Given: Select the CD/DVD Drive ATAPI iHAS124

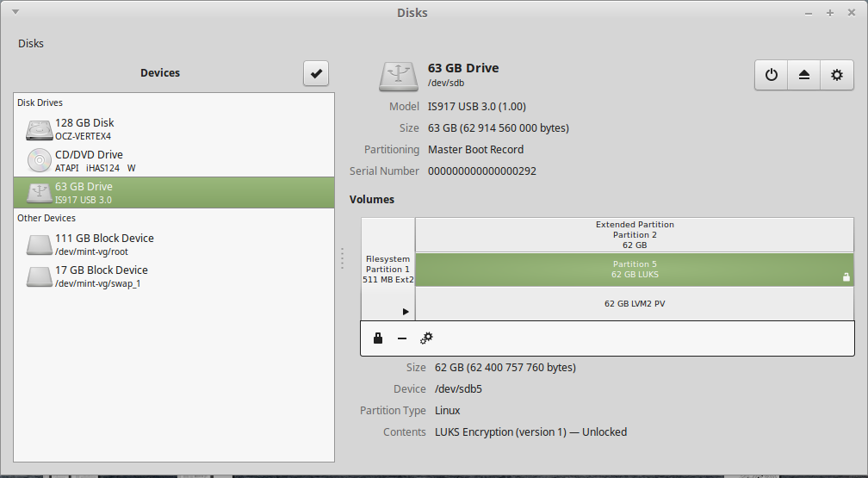Looking at the screenshot, I should [174, 161].
